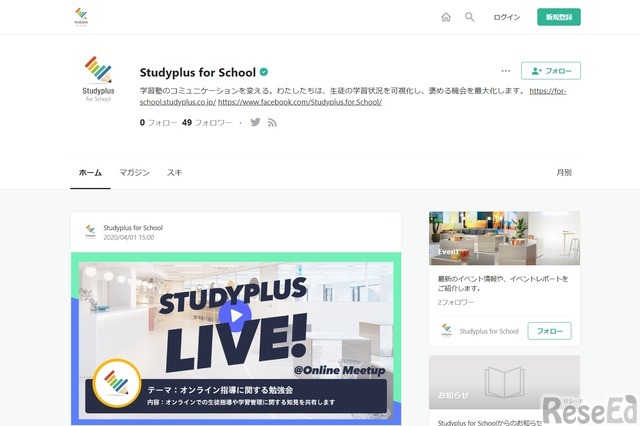This screenshot has width=640, height=426.
Task: Click the post date 2020/04/01 15:00
Action: [x=129, y=237]
